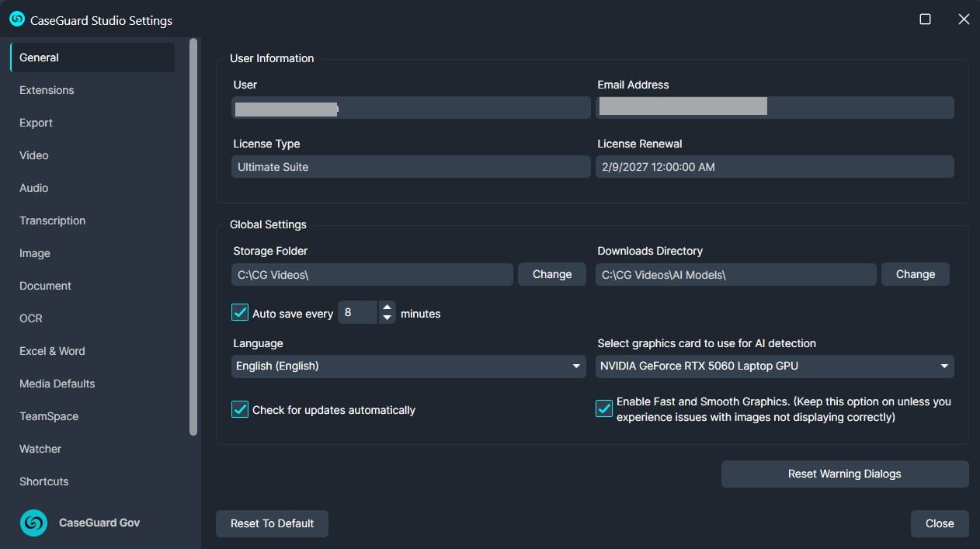The height and width of the screenshot is (549, 980).
Task: Disable Check for updates automatically
Action: click(240, 409)
